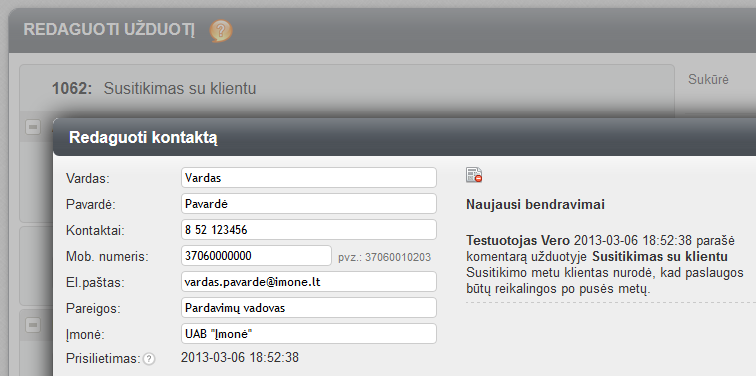Screen dimensions: 756x376
Task: Click the Naujausi bendravimai heading
Action: tap(535, 204)
